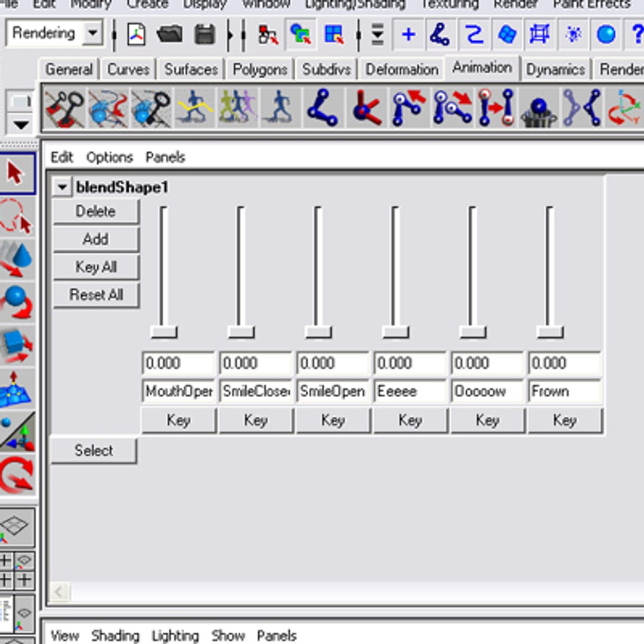
Task: Switch to single perspective view layout
Action: [16, 527]
